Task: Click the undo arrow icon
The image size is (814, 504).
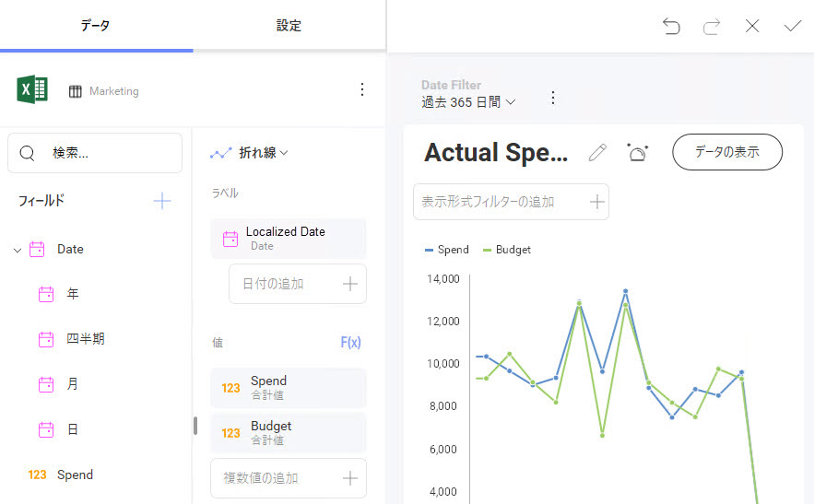Action: point(671,26)
